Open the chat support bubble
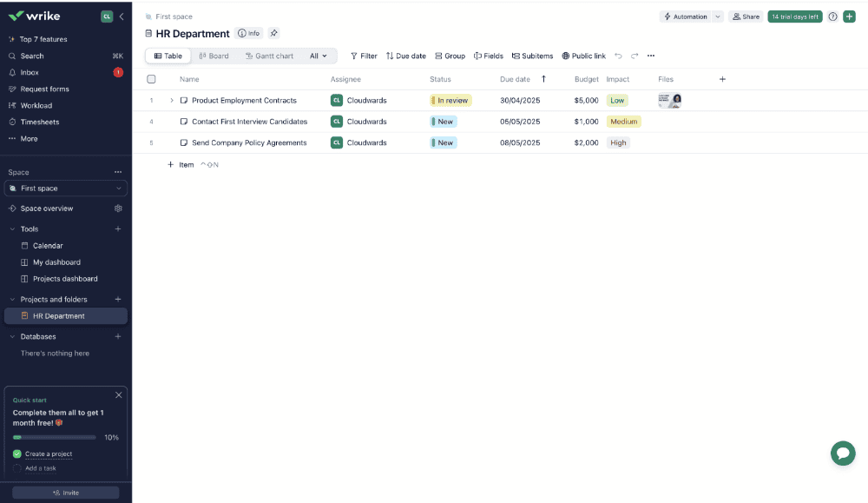This screenshot has width=868, height=503. 843,453
